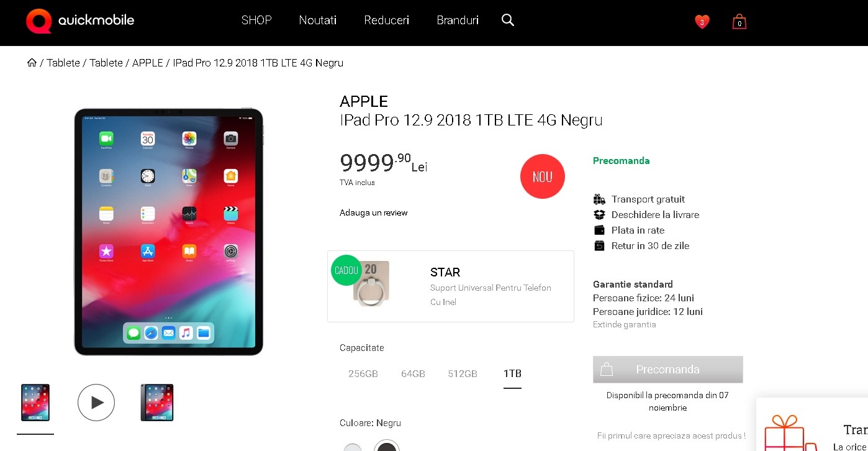The image size is (868, 451).
Task: Select the 512GB capacity option
Action: [x=463, y=373]
